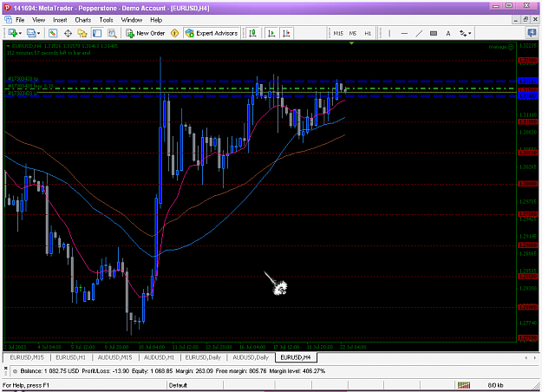
Task: Click the minutes left to bar end text
Action: (x=49, y=53)
